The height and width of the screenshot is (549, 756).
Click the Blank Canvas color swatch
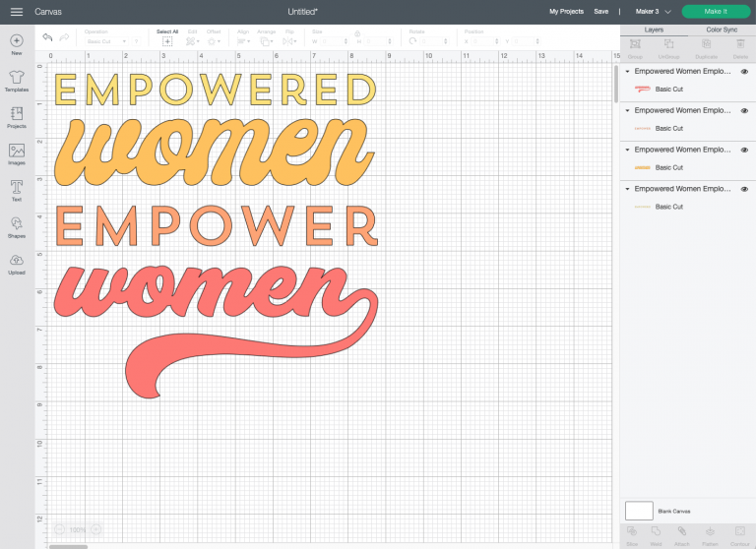[639, 511]
